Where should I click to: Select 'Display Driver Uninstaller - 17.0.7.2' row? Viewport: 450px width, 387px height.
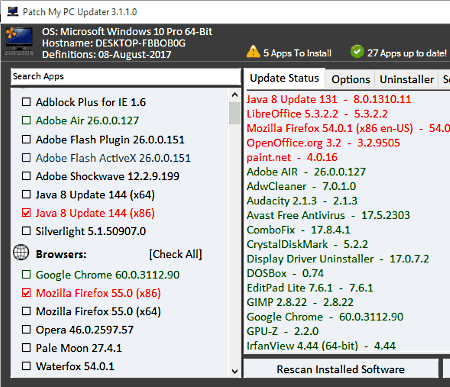click(x=338, y=259)
